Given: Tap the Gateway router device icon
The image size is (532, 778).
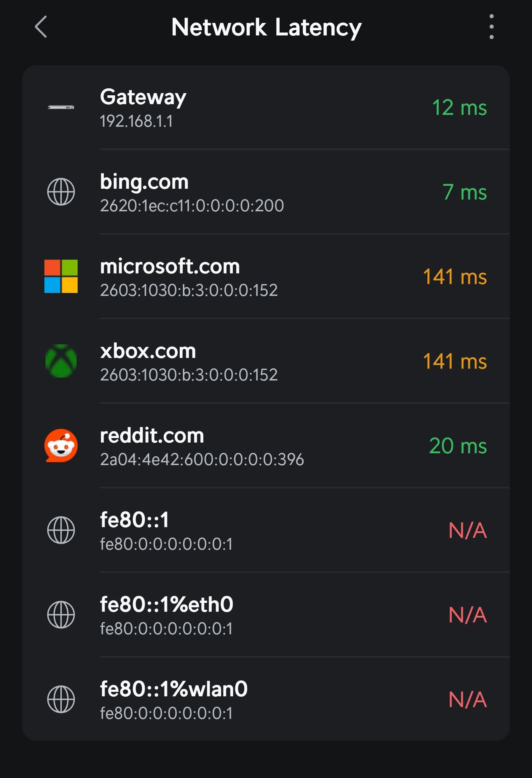Looking at the screenshot, I should coord(61,107).
